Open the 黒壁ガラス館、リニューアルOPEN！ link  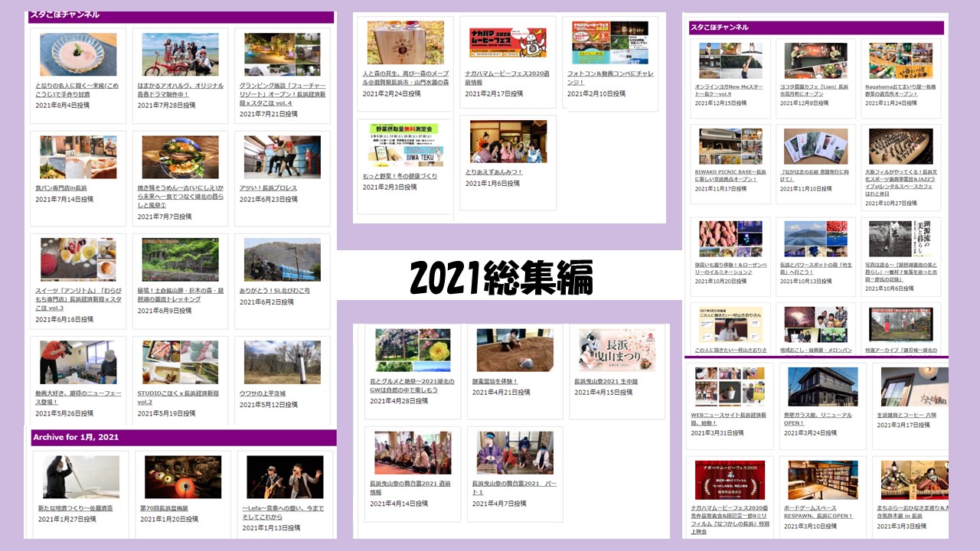[x=817, y=419]
